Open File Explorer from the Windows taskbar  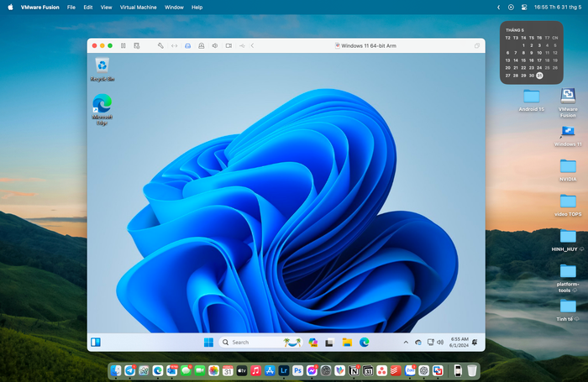(347, 342)
